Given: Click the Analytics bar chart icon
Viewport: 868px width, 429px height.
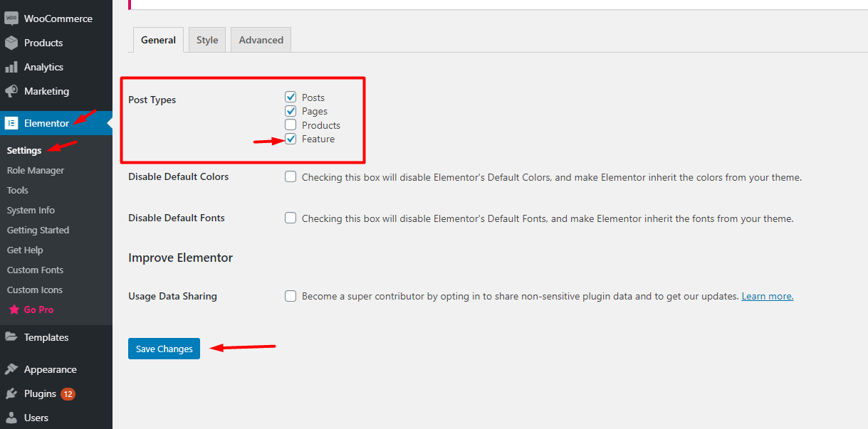Looking at the screenshot, I should (x=11, y=67).
